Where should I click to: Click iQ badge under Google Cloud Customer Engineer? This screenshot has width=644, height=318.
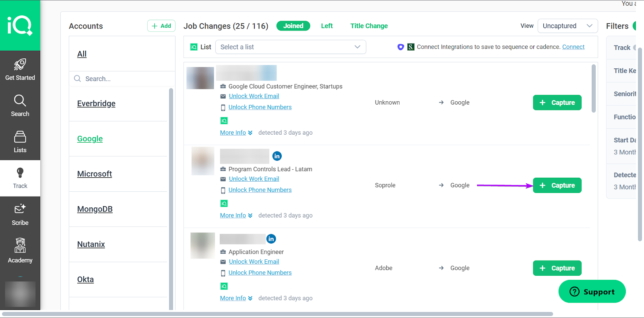pos(224,121)
